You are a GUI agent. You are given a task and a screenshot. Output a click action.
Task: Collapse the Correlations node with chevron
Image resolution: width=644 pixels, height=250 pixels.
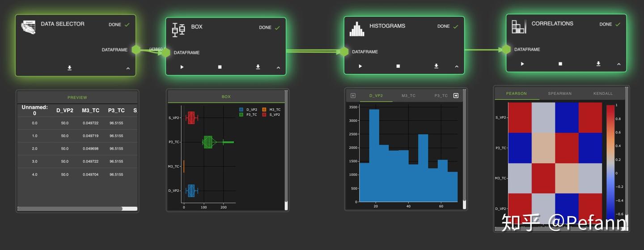pyautogui.click(x=619, y=64)
